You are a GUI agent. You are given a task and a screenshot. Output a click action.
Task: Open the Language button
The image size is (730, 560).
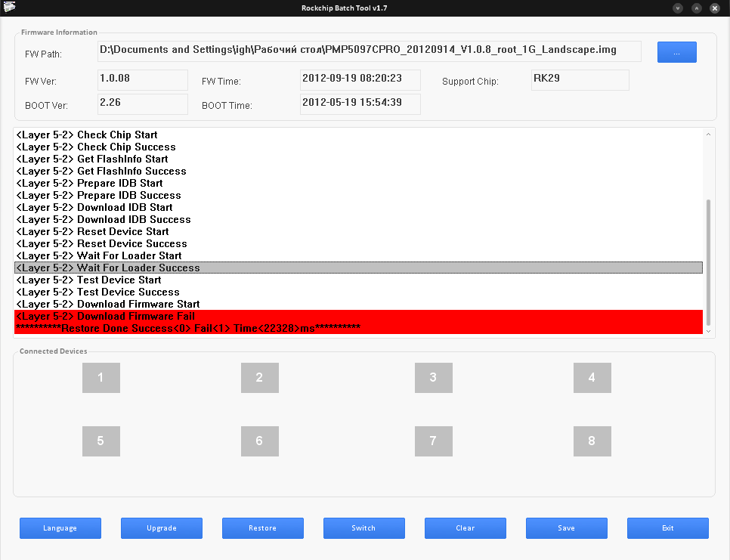60,528
